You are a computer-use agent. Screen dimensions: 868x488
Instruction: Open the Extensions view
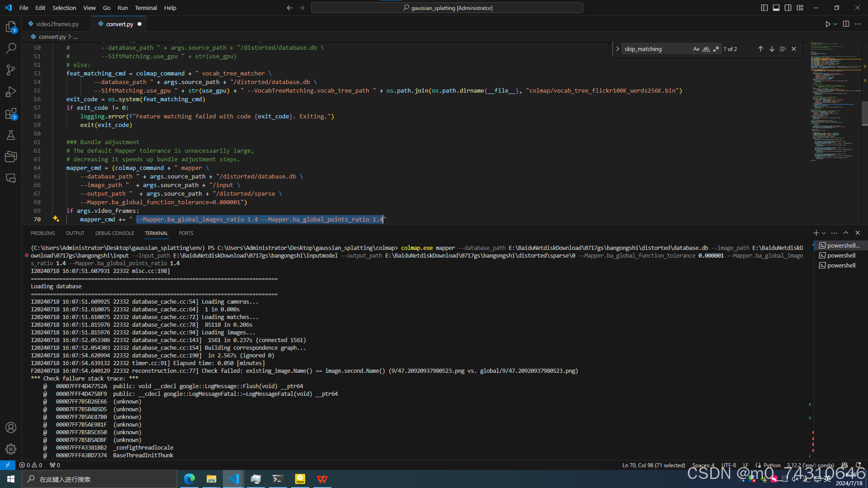pyautogui.click(x=11, y=114)
